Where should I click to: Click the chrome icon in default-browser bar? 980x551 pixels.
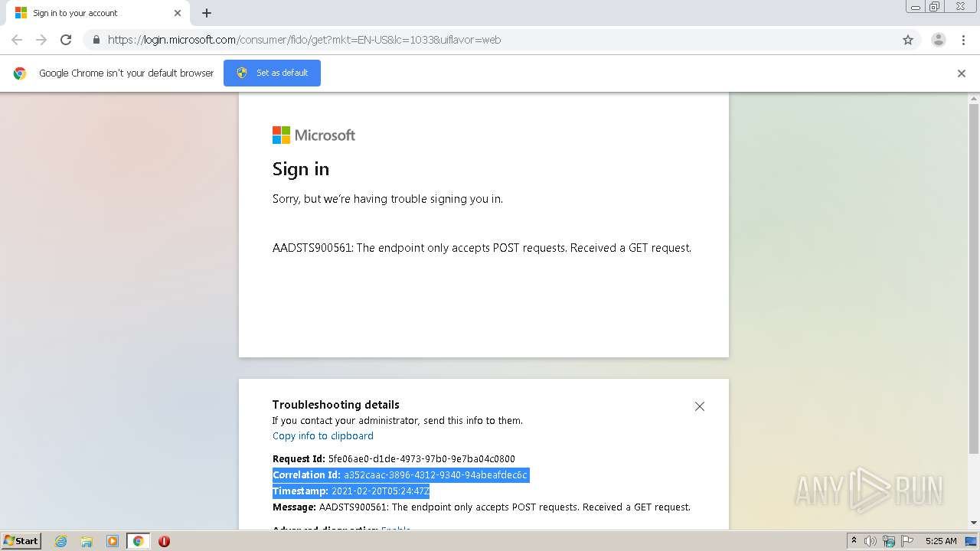pos(20,73)
